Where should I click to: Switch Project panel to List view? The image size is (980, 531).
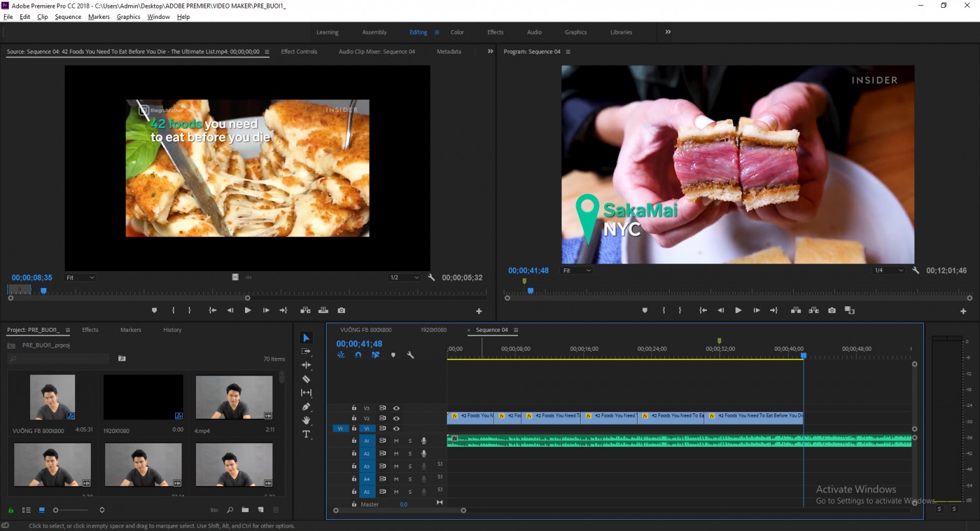pyautogui.click(x=26, y=510)
